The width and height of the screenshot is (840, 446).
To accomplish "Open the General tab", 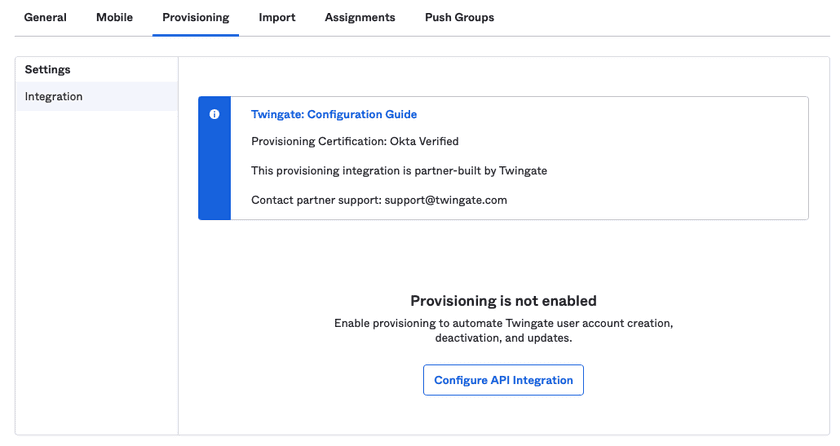I will pos(45,17).
